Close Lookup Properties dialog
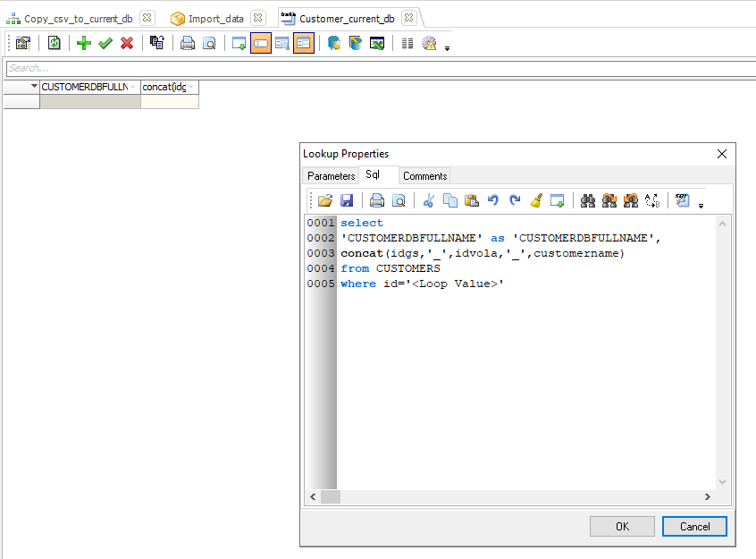756x559 pixels. click(722, 154)
